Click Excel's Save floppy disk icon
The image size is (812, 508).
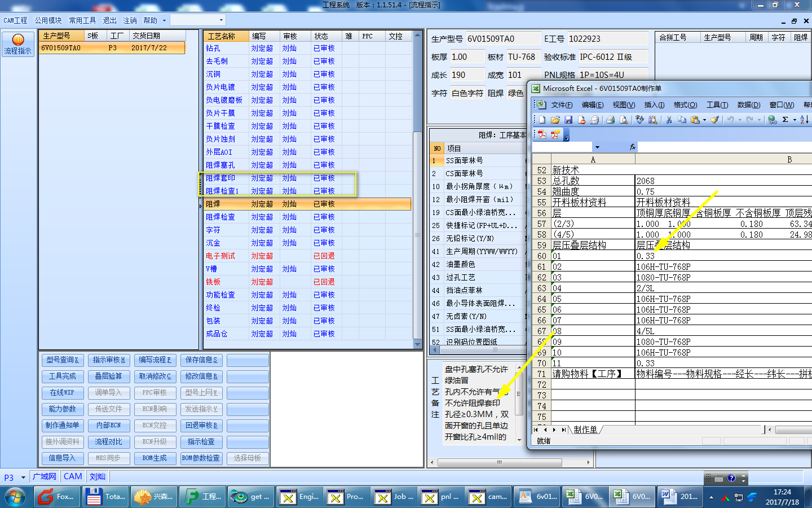pyautogui.click(x=568, y=120)
